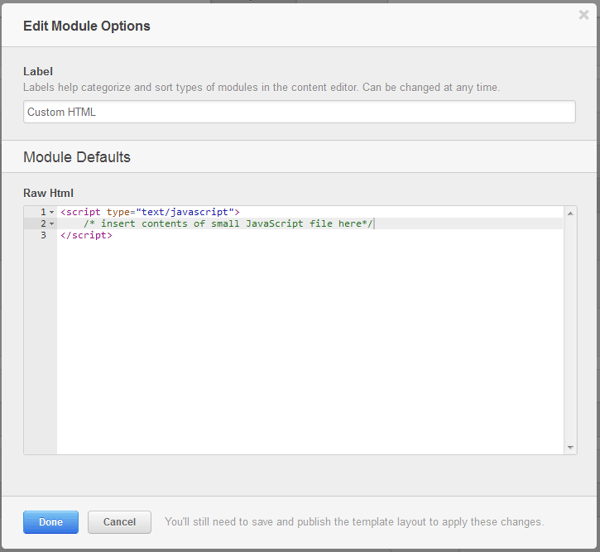Click the editor scrollbar down arrow

pos(570,447)
